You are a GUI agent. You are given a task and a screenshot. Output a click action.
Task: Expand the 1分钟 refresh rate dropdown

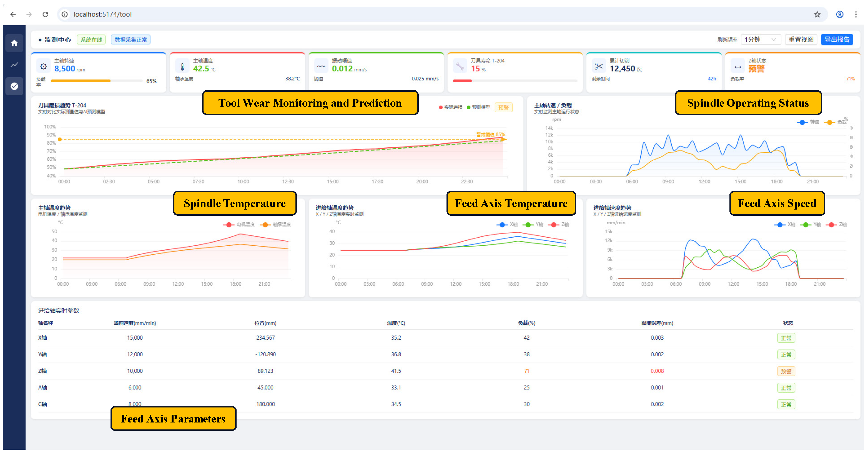[761, 39]
